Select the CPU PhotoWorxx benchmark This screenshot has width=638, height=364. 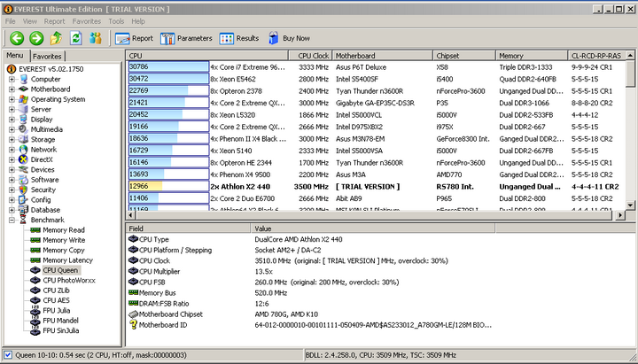pyautogui.click(x=69, y=280)
